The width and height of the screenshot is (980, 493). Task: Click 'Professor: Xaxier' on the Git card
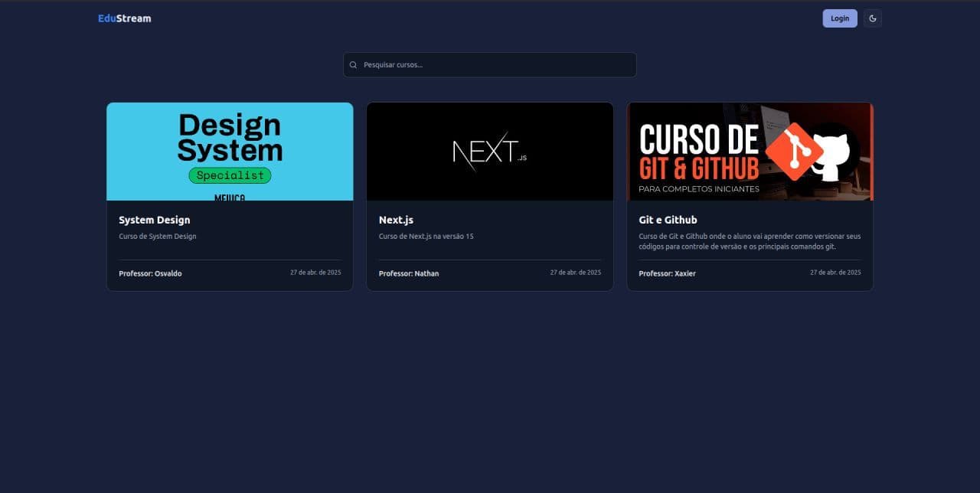[667, 273]
